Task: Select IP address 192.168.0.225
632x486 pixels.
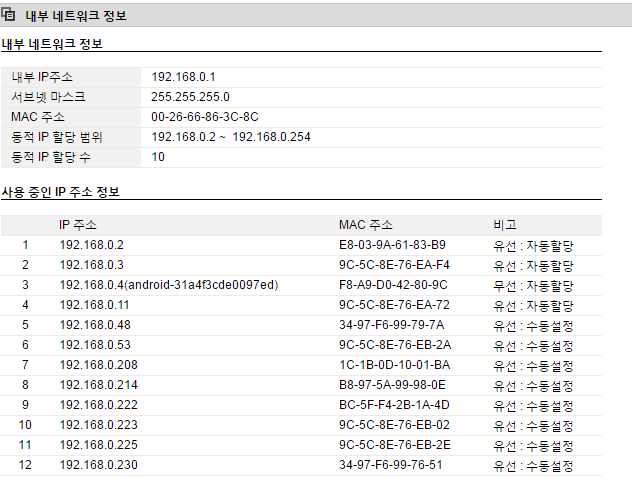Action: click(x=99, y=445)
